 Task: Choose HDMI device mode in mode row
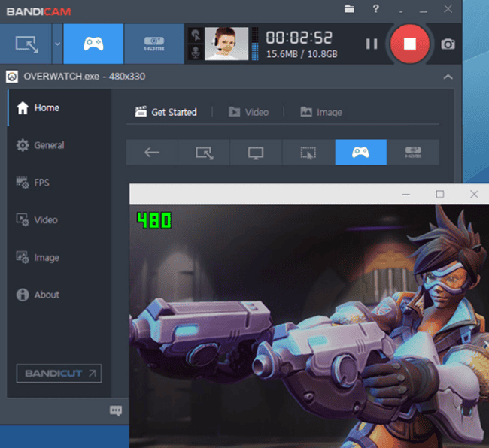click(x=413, y=153)
